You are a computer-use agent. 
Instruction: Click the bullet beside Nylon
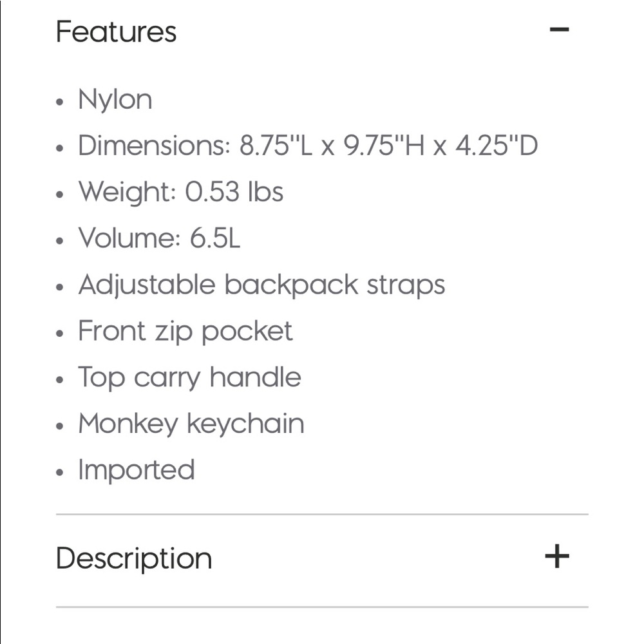tap(60, 102)
